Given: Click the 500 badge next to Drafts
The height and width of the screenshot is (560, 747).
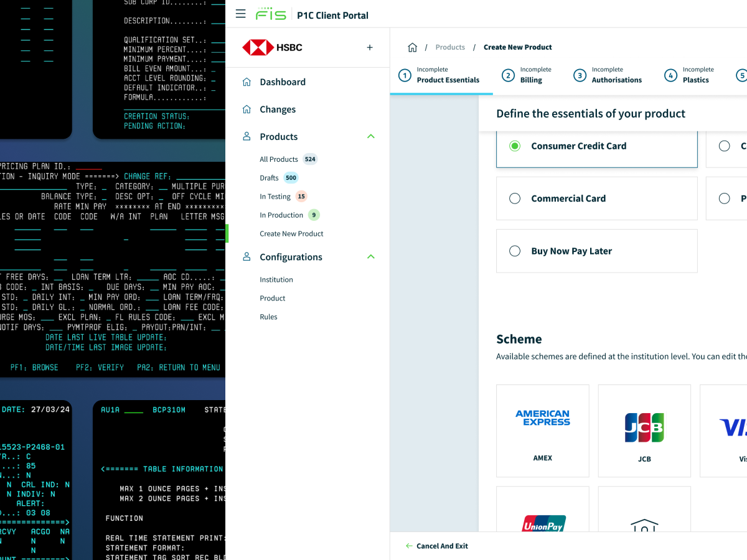Looking at the screenshot, I should click(x=291, y=178).
